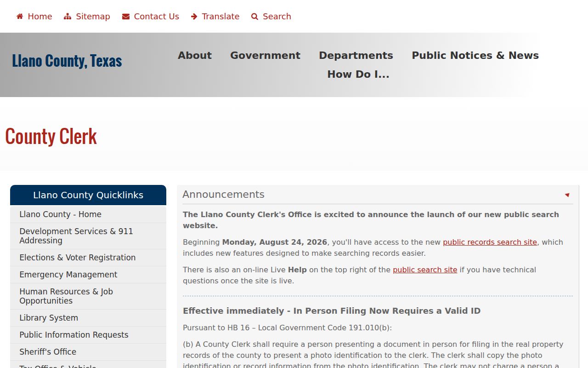Click the Monday, August 24, 2026 date text

(x=275, y=242)
